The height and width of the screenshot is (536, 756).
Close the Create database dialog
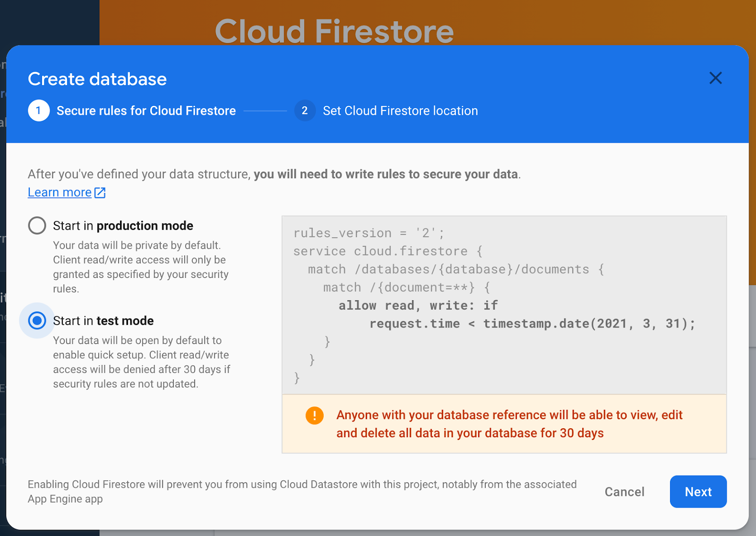[x=716, y=78]
